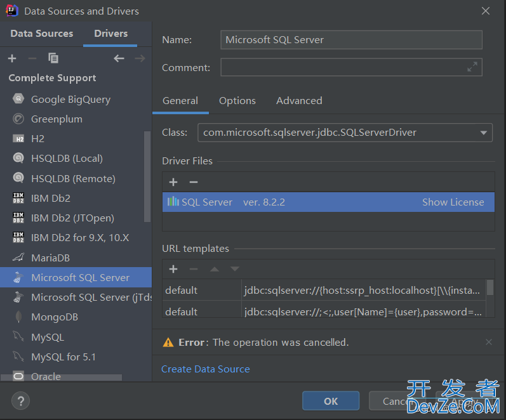Click the MySQL for 5.1 icon
Screen dimensions: 506x420
[x=18, y=357]
